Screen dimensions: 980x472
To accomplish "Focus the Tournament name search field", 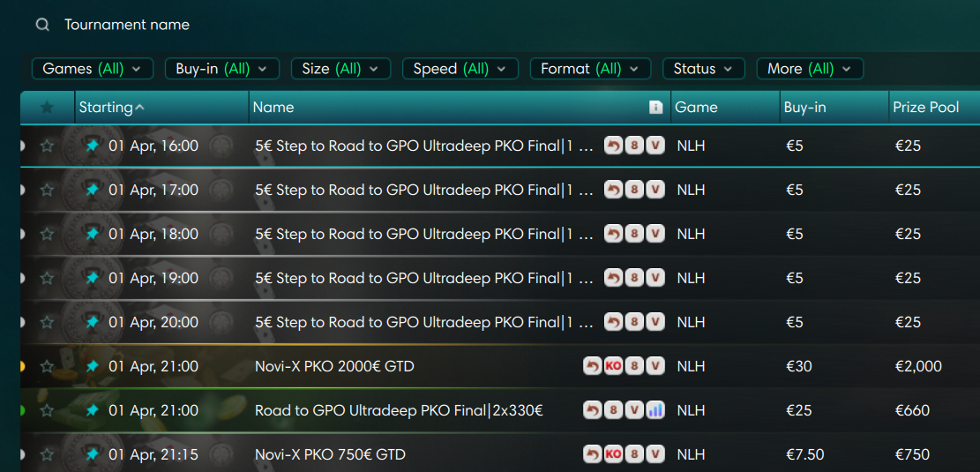I will pyautogui.click(x=265, y=25).
